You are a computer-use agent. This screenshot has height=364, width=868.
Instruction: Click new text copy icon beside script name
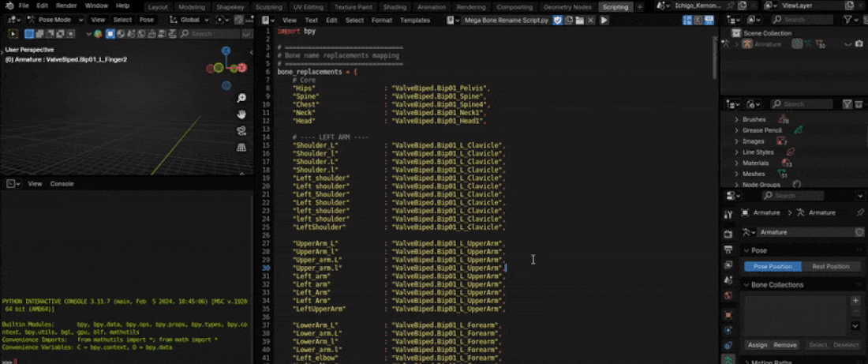click(568, 20)
